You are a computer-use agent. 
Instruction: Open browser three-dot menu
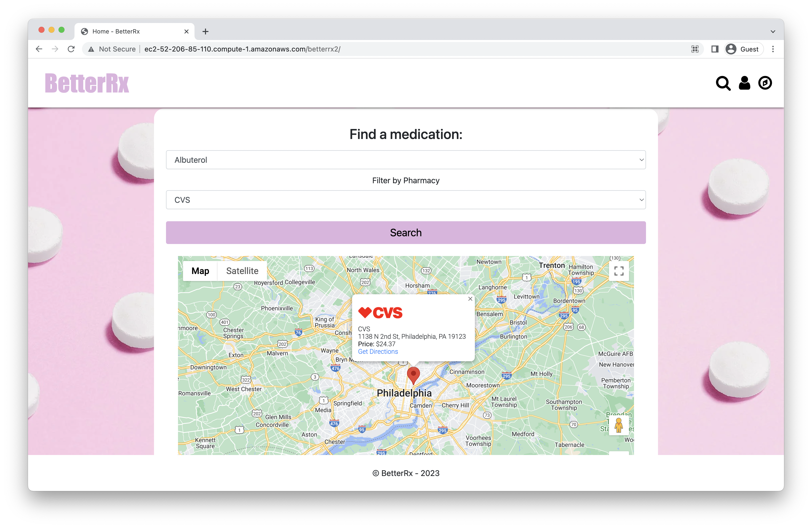[773, 49]
